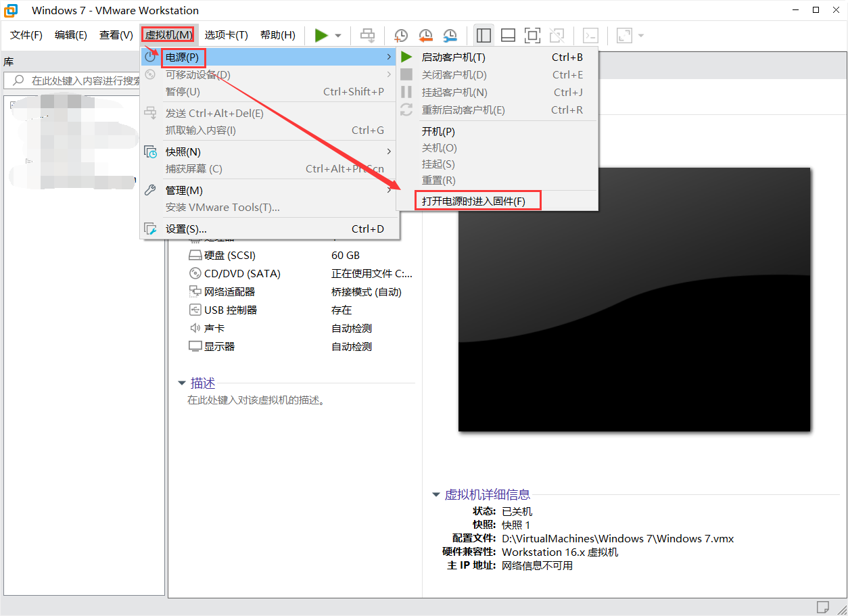The width and height of the screenshot is (848, 616).
Task: Toggle the thumbnail bar toolbar icon
Action: pyautogui.click(x=508, y=35)
